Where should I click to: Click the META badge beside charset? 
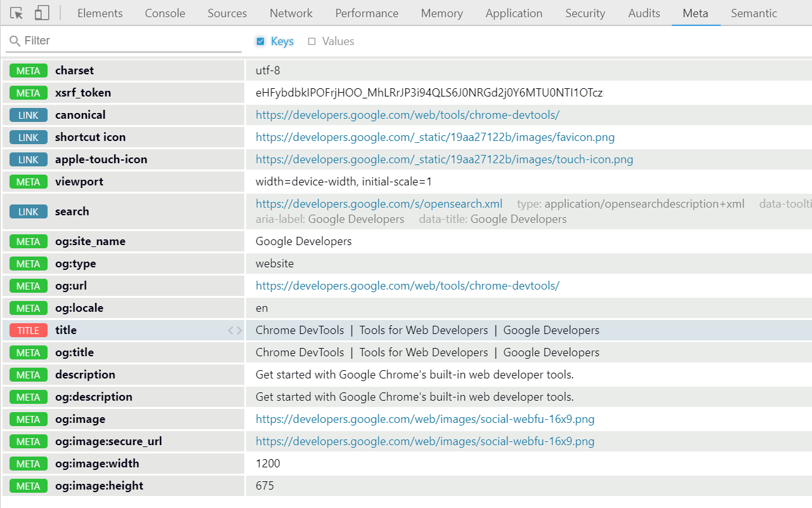pyautogui.click(x=28, y=70)
